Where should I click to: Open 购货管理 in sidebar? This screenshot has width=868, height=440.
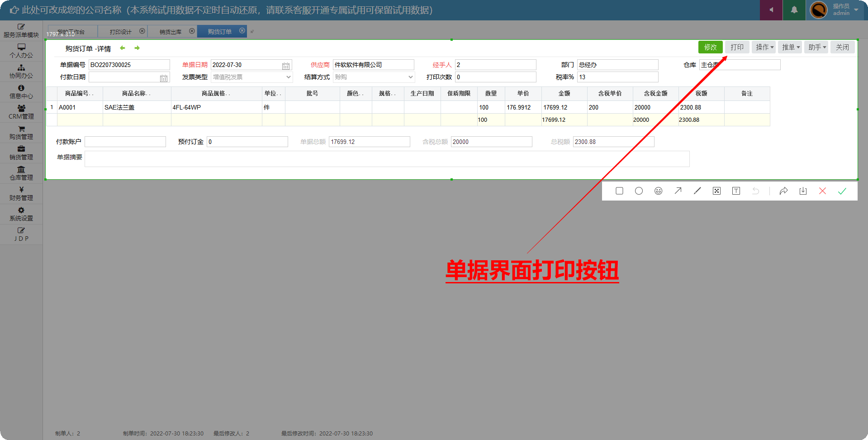coord(21,133)
